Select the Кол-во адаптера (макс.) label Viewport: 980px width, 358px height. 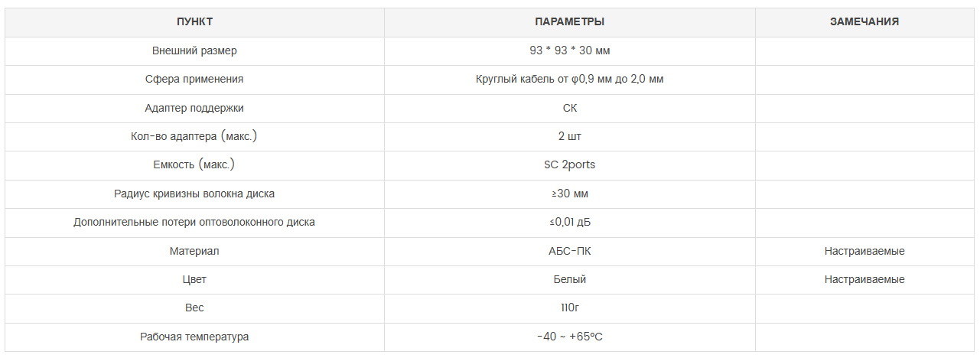click(194, 136)
